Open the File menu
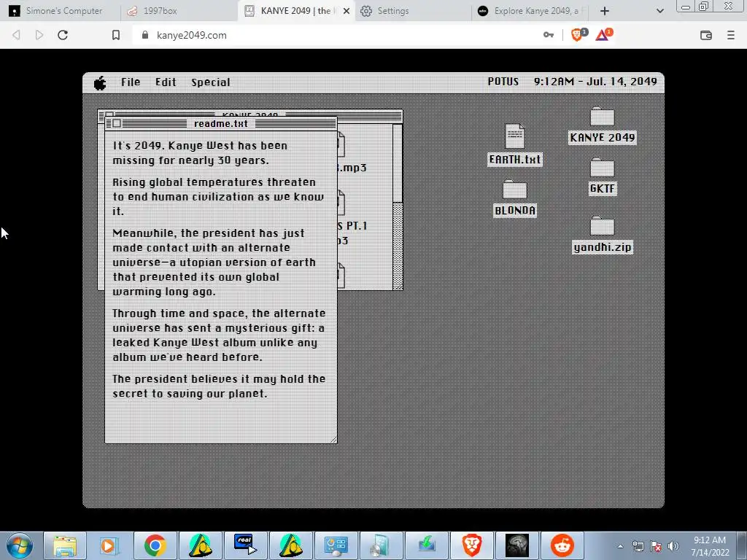 (x=131, y=82)
